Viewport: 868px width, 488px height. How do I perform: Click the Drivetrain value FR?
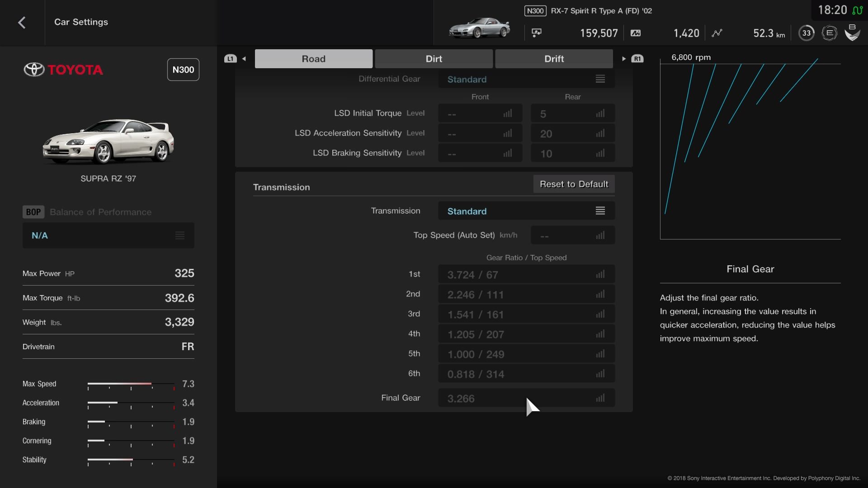pos(188,347)
